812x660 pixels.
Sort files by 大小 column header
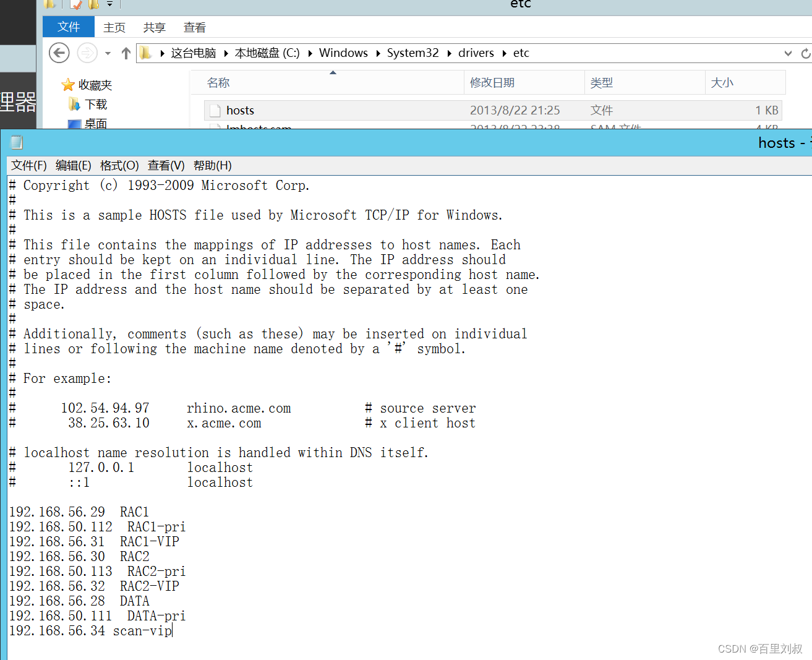[x=745, y=82]
